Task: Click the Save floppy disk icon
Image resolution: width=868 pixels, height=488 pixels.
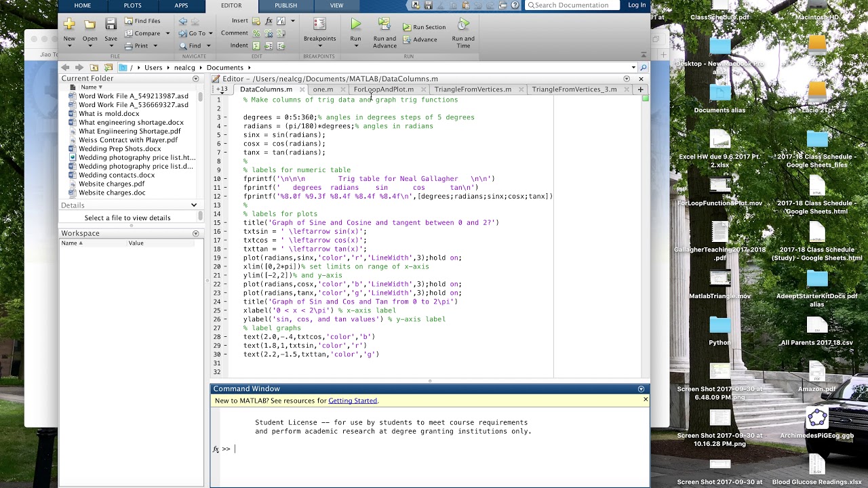Action: [x=111, y=24]
